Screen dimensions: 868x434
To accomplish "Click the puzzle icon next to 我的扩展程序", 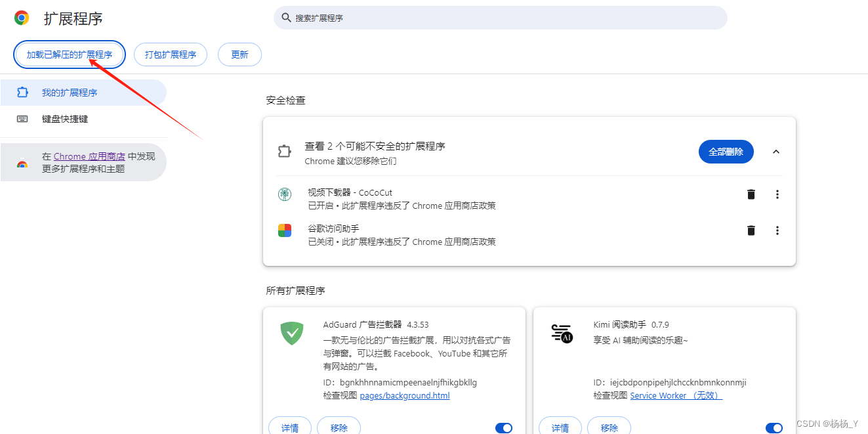I will 22,93.
